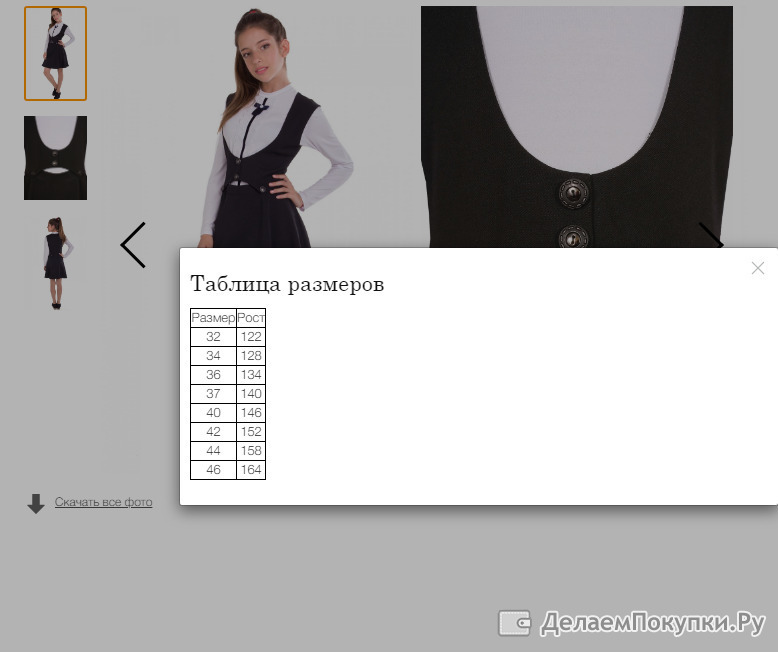
Task: Click height value 146
Action: (251, 413)
